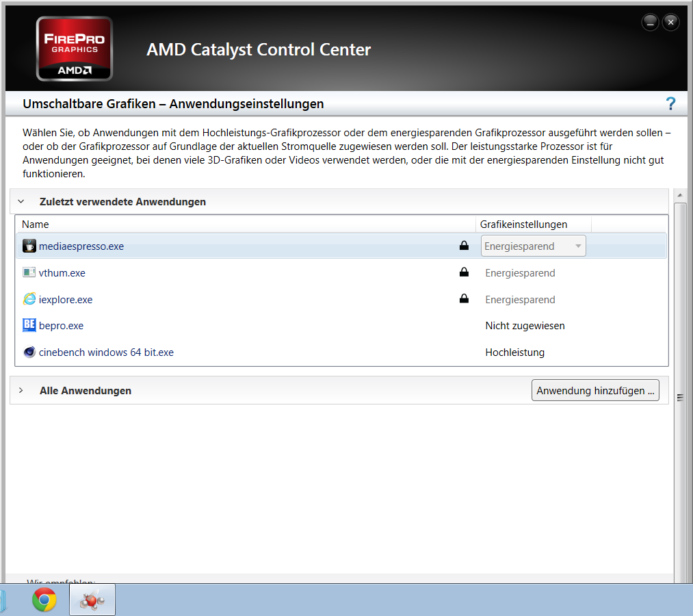The height and width of the screenshot is (616, 693).
Task: Click the lock icon for vthum.exe
Action: point(464,272)
